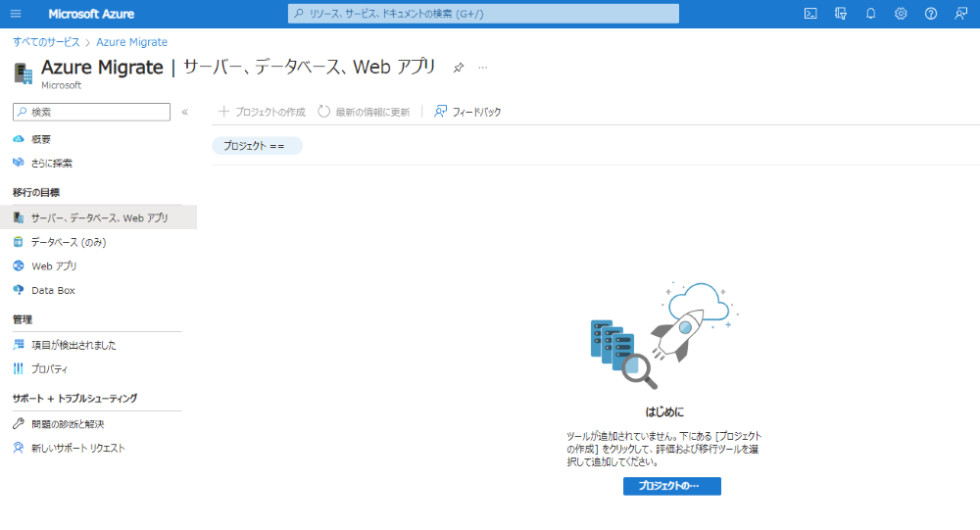Screen dimensions: 980x530
Task: Open the プロジェクト == filter pill
Action: tap(257, 146)
